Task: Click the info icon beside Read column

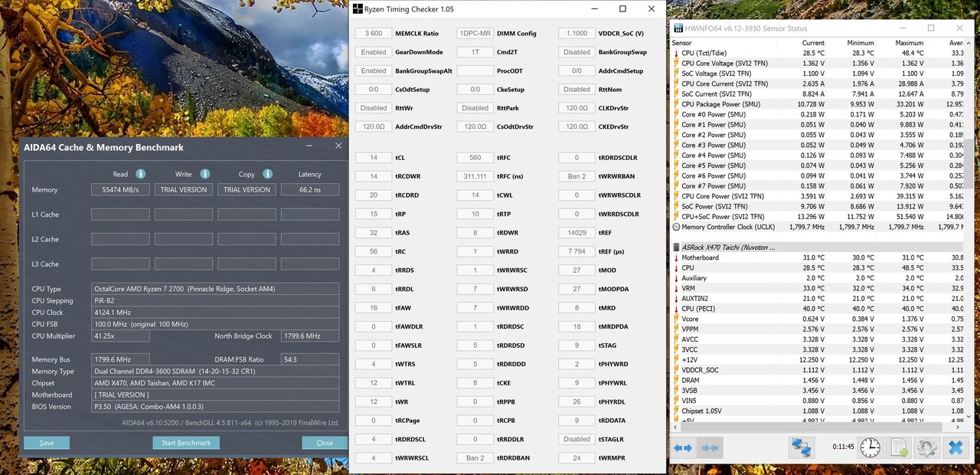Action: coord(141,174)
